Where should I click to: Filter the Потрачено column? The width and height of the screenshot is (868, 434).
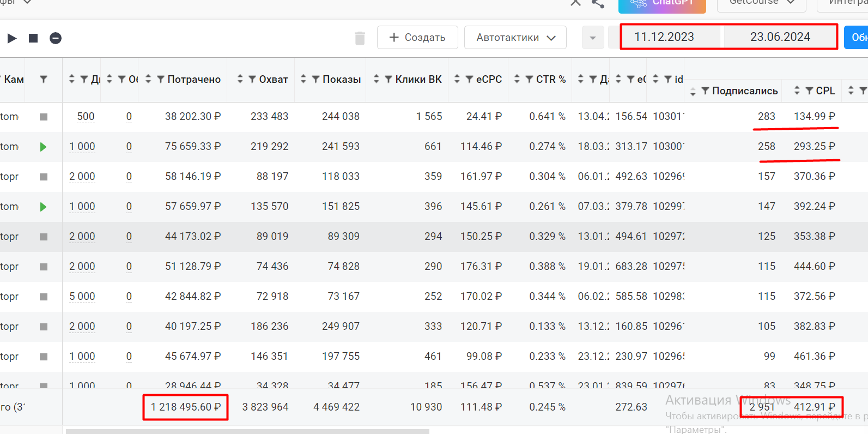pos(161,80)
